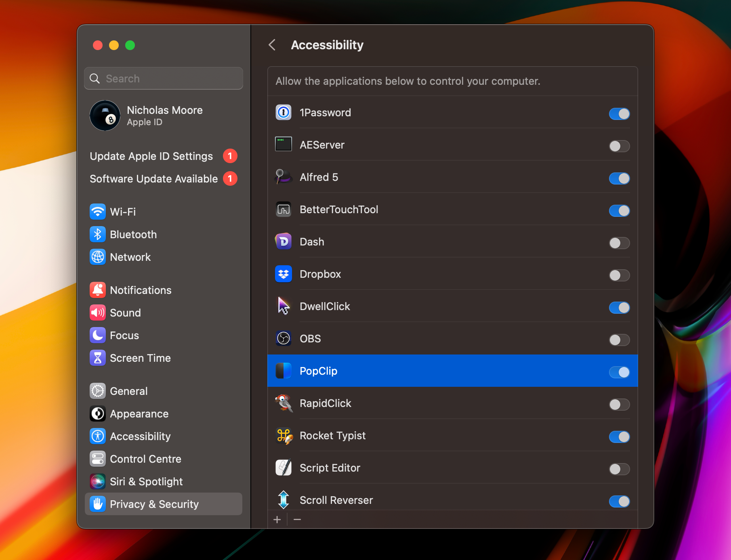
Task: Click the Dropbox icon in the list
Action: [x=284, y=274]
